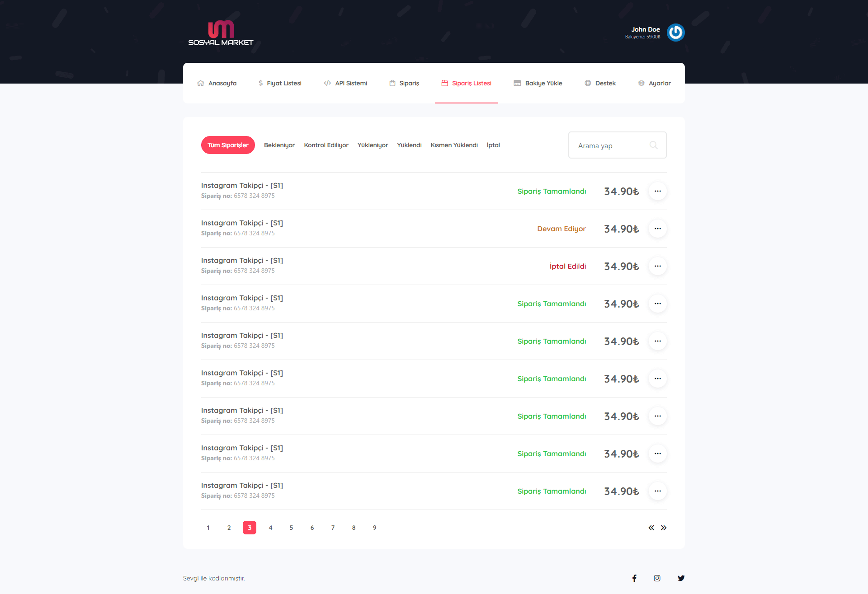Screen dimensions: 868x594
Task: Open options menu for İptal Edildi order
Action: click(x=657, y=266)
